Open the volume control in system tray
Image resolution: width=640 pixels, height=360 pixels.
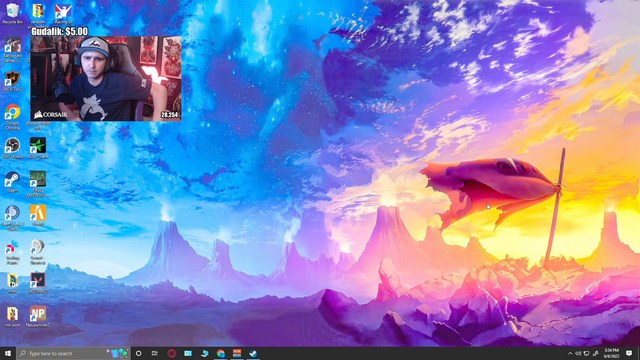pos(578,353)
